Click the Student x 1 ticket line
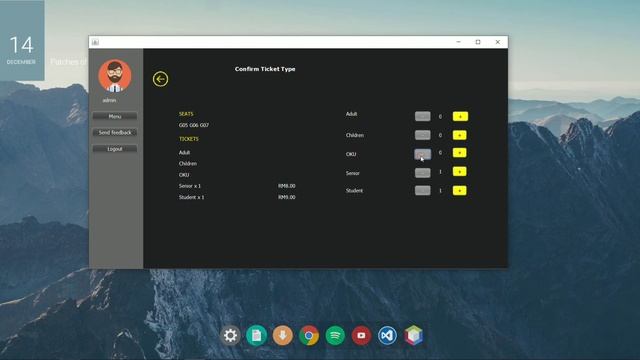The height and width of the screenshot is (360, 640). (191, 197)
